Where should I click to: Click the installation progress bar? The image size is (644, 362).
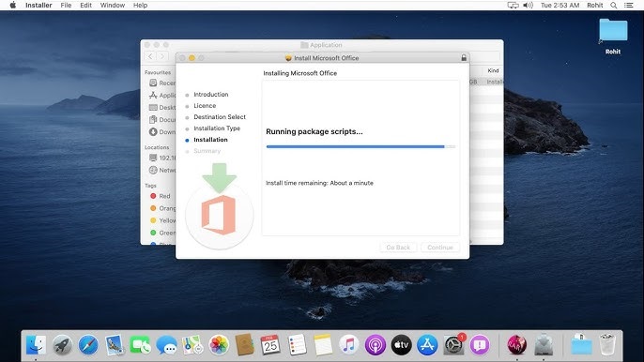coord(360,146)
